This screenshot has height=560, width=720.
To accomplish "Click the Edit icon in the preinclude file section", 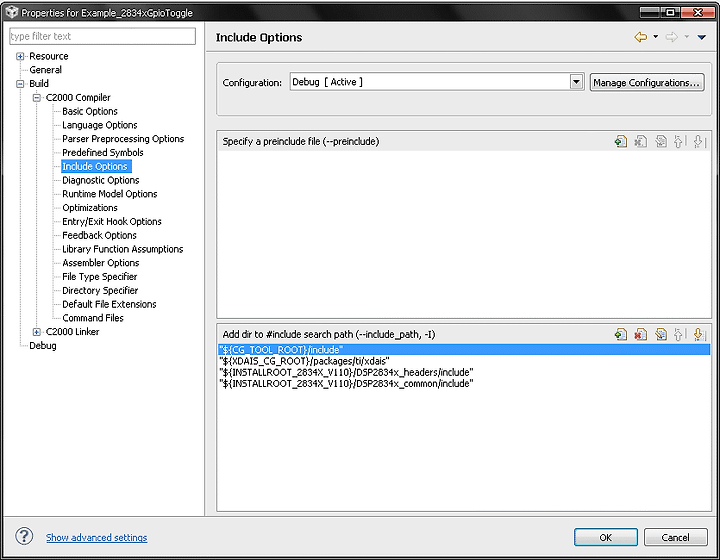I will pos(661,141).
